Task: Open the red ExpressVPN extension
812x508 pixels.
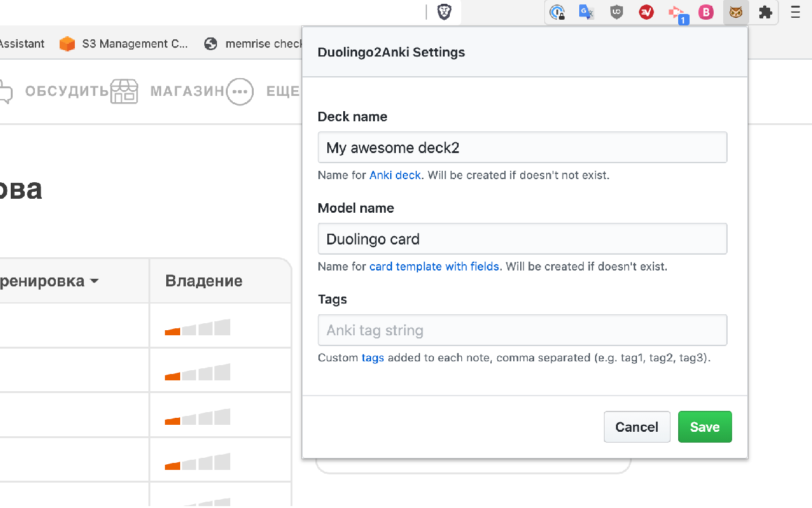Action: pyautogui.click(x=646, y=12)
